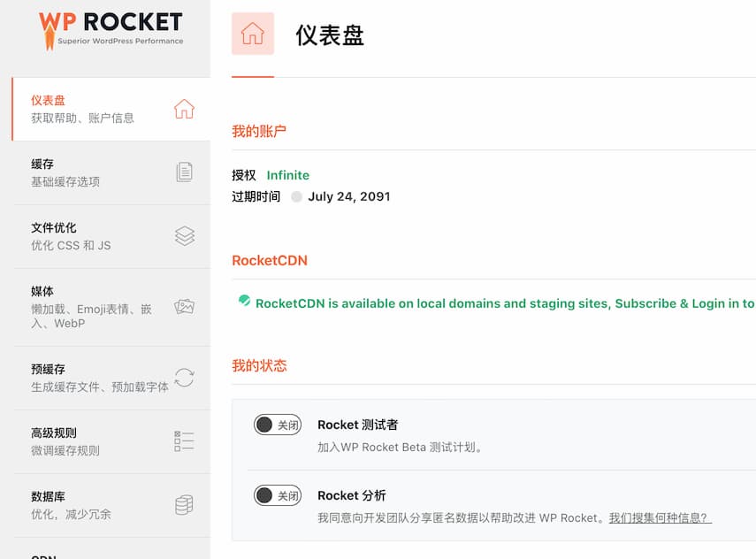Click the green RocketCDN notice icon
The width and height of the screenshot is (756, 559).
(x=244, y=302)
